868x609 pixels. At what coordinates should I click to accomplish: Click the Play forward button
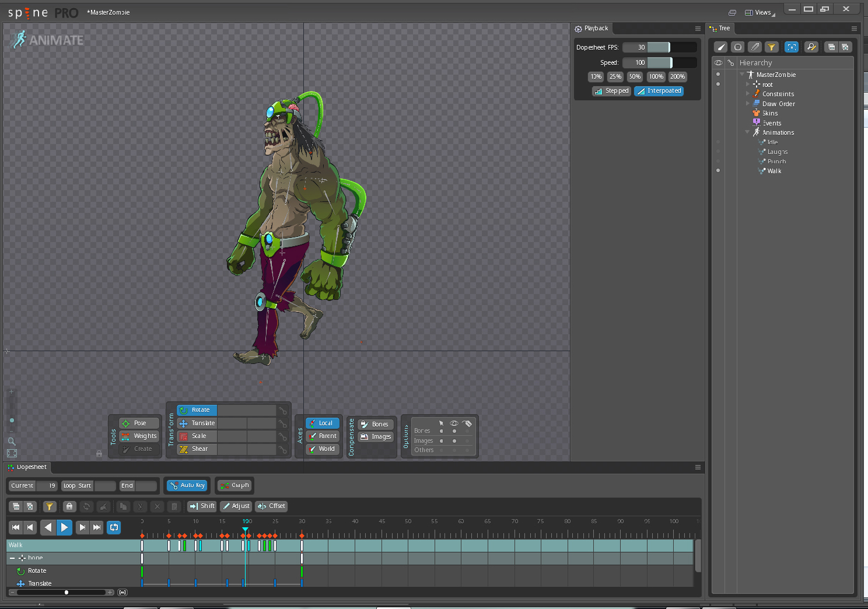[64, 527]
